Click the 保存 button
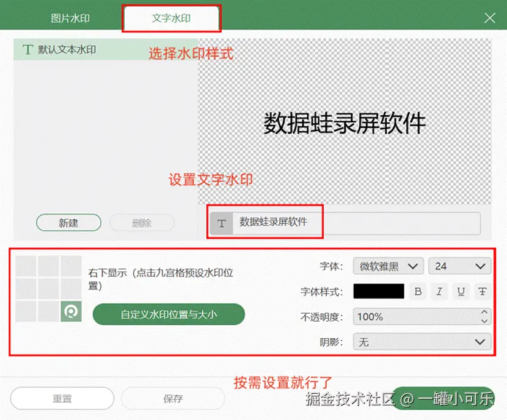This screenshot has width=507, height=420. pos(173,399)
